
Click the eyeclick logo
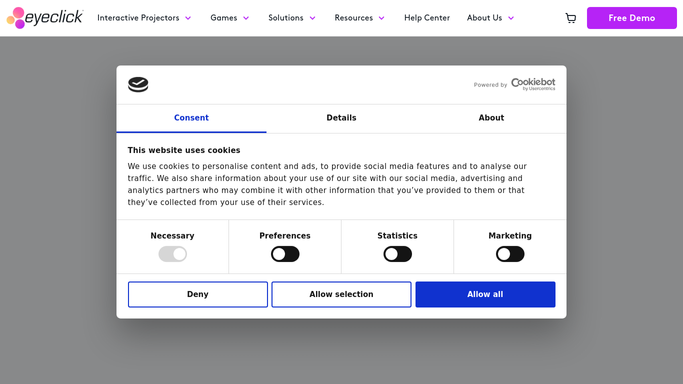coord(44,18)
